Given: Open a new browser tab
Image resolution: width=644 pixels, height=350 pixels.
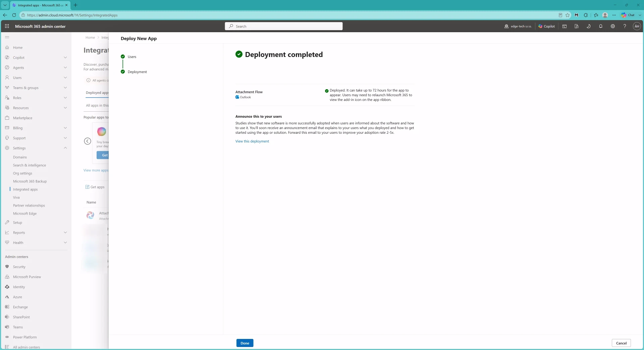Looking at the screenshot, I should pos(75,5).
